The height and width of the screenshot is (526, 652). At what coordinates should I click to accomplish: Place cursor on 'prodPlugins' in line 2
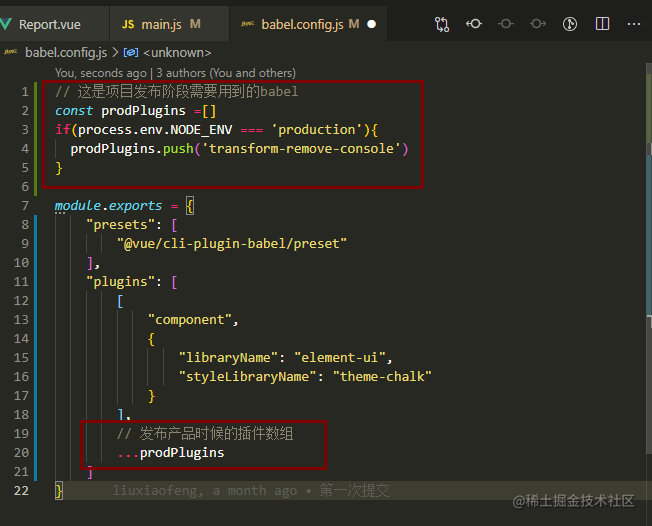143,111
